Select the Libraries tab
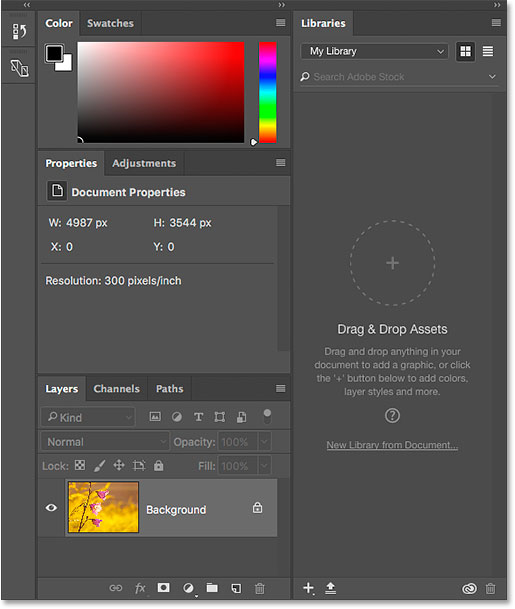515x609 pixels. (323, 23)
